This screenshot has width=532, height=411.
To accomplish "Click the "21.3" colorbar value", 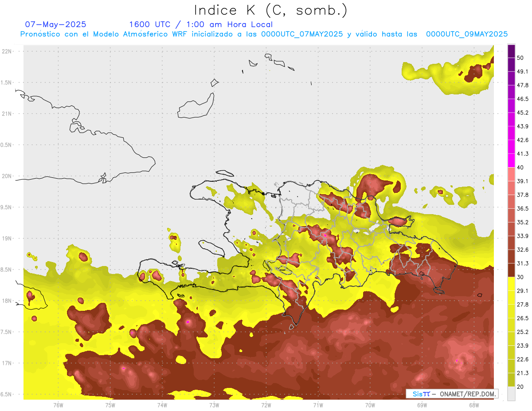I will coord(522,373).
